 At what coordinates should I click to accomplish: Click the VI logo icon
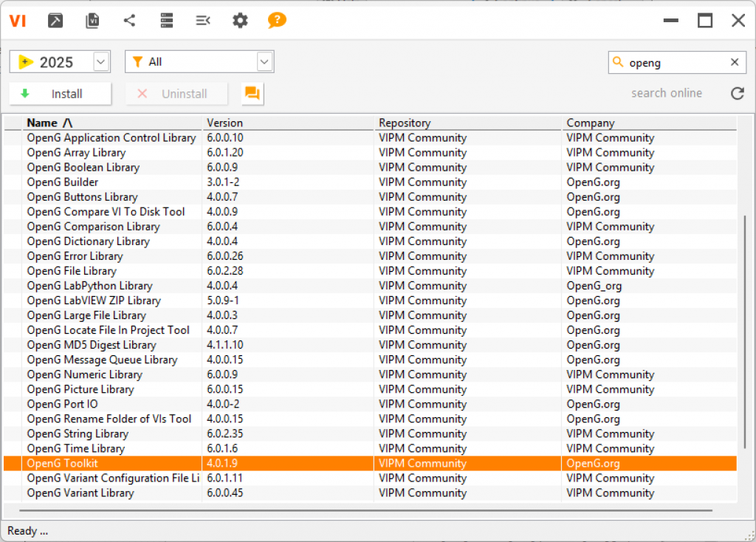[x=18, y=21]
